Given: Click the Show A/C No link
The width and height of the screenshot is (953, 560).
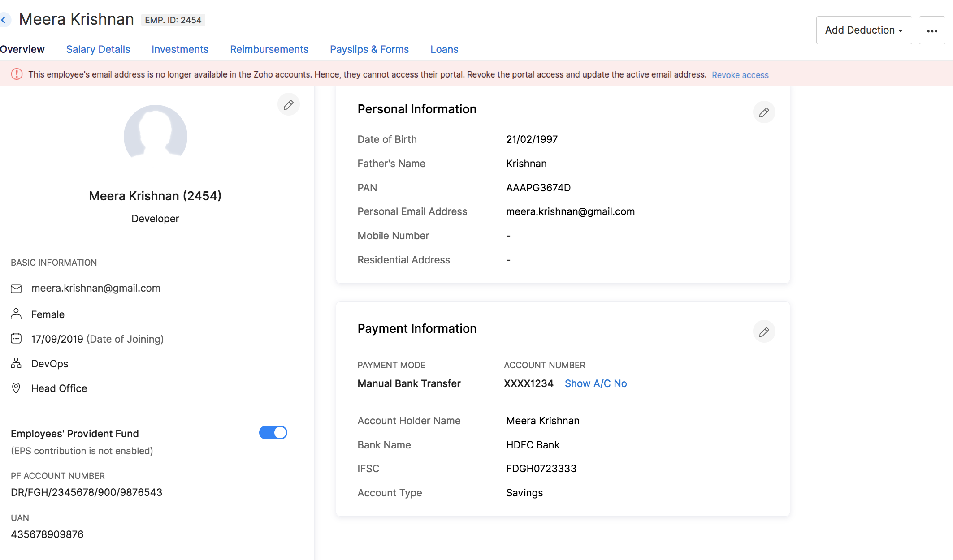Looking at the screenshot, I should click(595, 383).
